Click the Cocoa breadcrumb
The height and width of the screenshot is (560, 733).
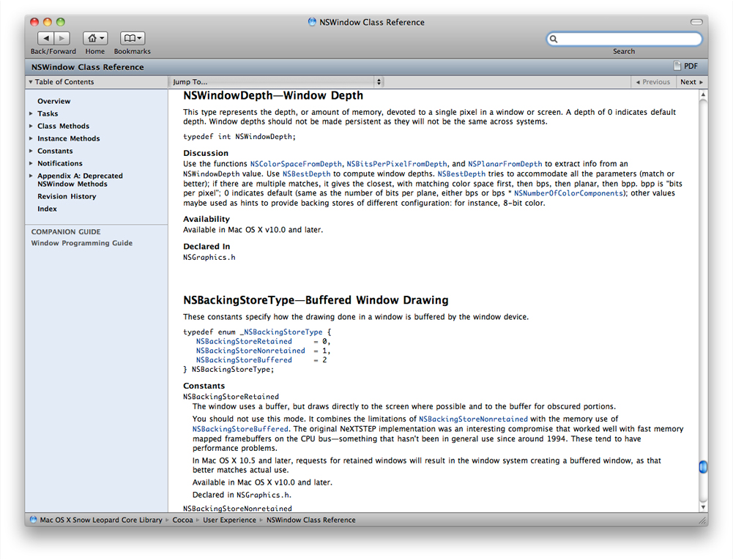point(182,520)
